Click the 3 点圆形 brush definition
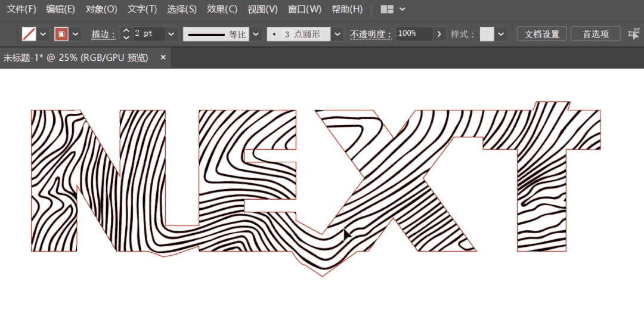Viewport: 644px width, 316px height. [x=299, y=34]
